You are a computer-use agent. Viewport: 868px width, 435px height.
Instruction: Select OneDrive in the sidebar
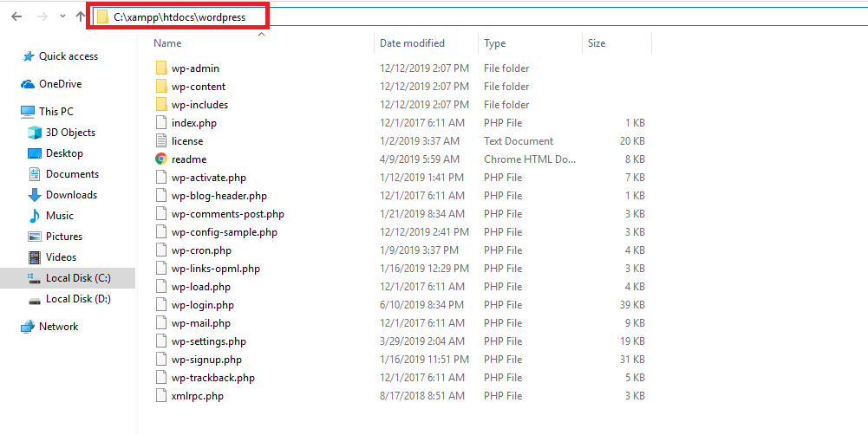coord(61,84)
